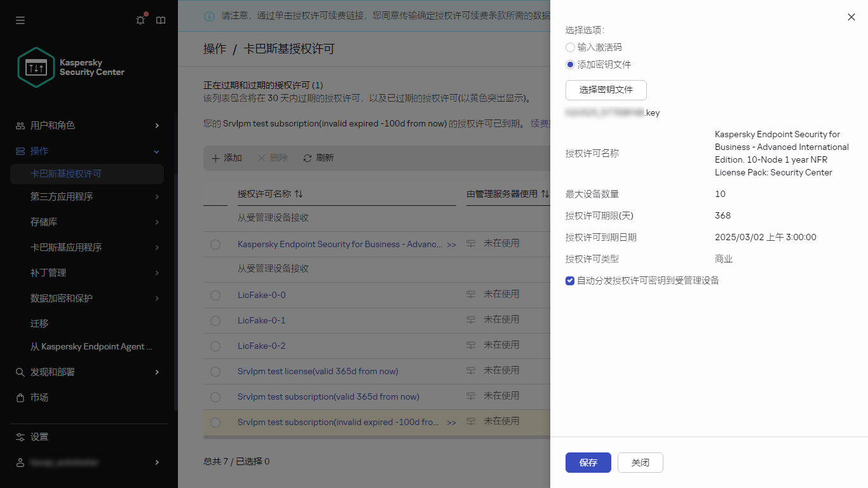Viewport: 868px width, 488px height.
Task: Disable 自动分发授权许可密钥到受管理设备 checkbox
Action: point(569,280)
